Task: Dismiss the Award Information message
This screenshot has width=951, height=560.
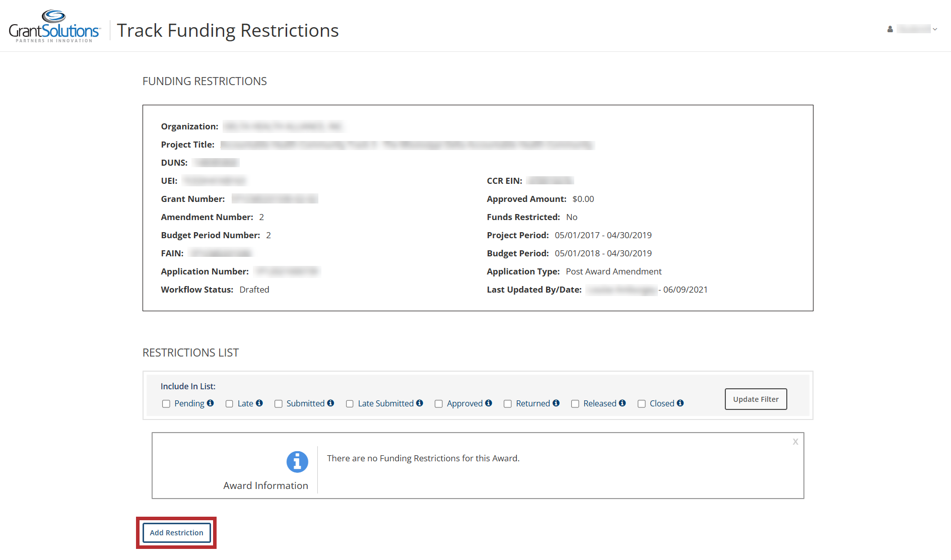Action: coord(795,442)
